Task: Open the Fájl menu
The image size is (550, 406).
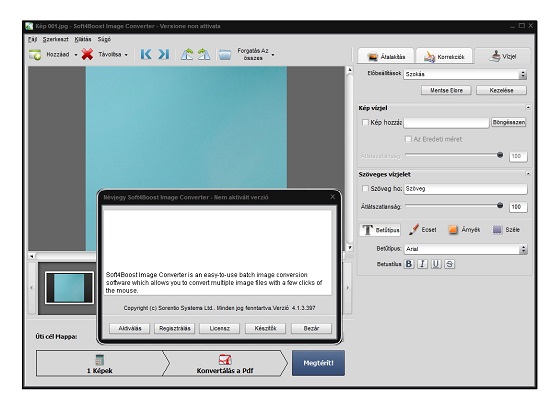Action: click(x=33, y=39)
